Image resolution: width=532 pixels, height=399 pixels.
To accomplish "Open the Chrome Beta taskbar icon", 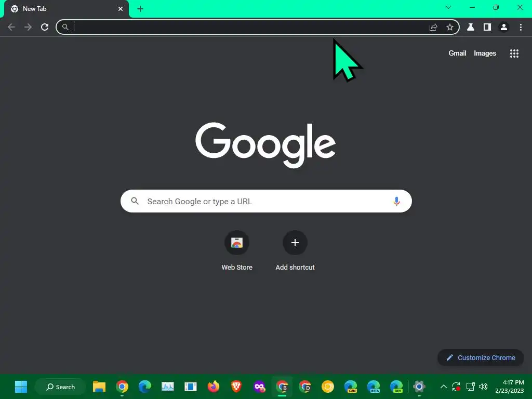I will coord(282,387).
